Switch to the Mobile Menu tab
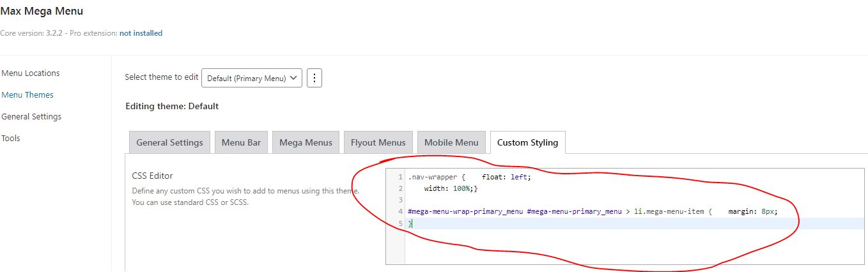Screen dimensions: 868x272 pos(452,142)
